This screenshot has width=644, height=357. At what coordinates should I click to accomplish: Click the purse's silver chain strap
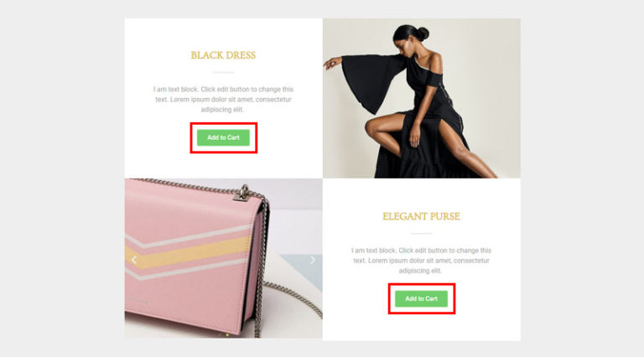point(294,297)
